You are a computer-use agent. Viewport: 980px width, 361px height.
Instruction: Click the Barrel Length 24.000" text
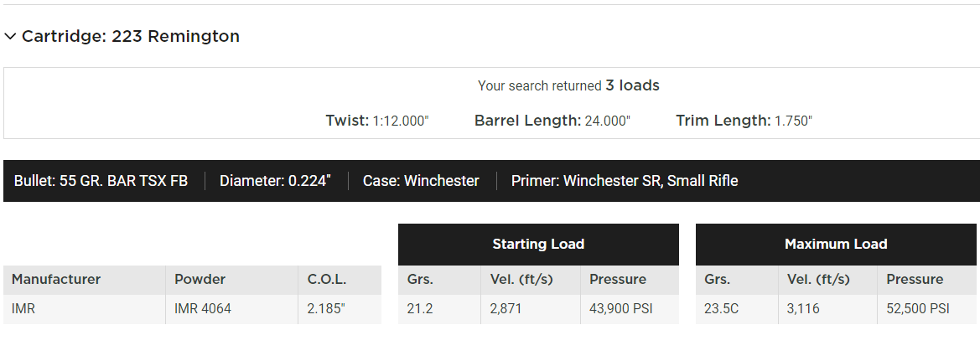552,121
